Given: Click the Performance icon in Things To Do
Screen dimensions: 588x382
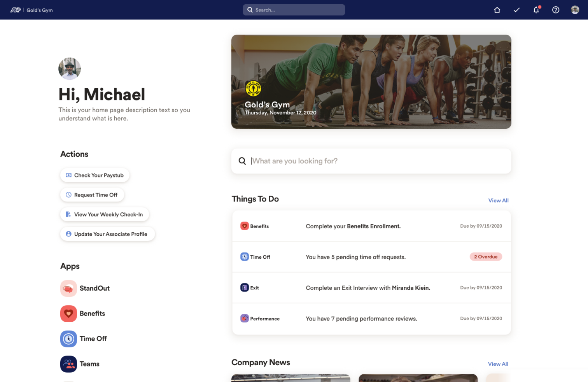Looking at the screenshot, I should click(245, 319).
